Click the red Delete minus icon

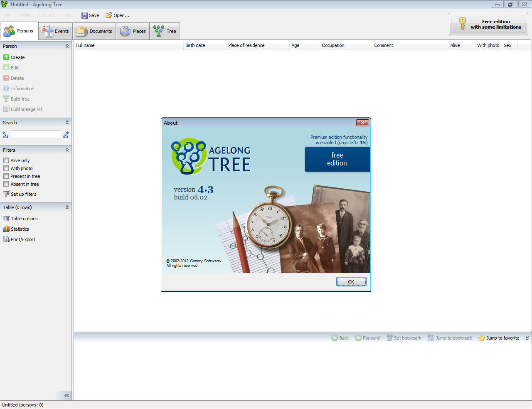click(6, 78)
